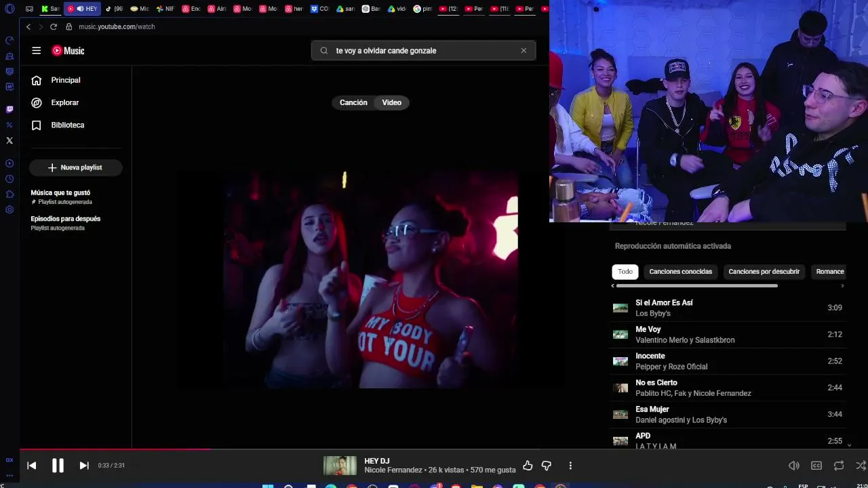Image resolution: width=868 pixels, height=488 pixels.
Task: Like the song HEY DJ
Action: [x=528, y=466]
